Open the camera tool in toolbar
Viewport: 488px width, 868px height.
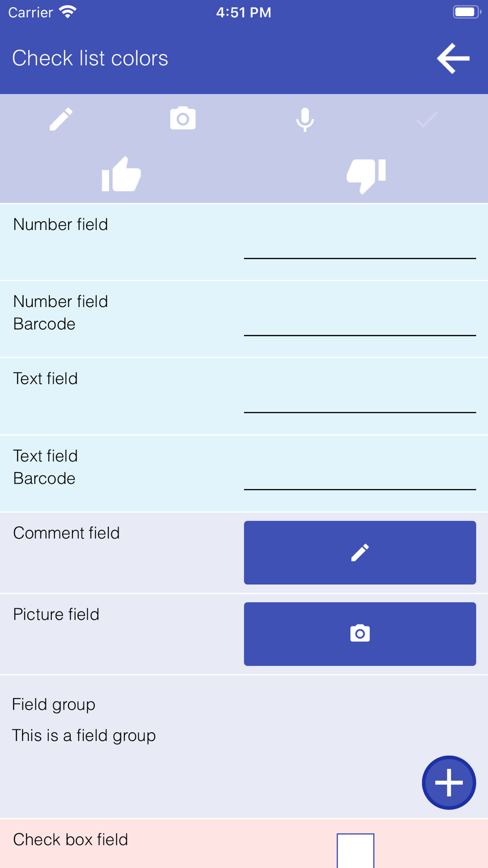(x=183, y=118)
